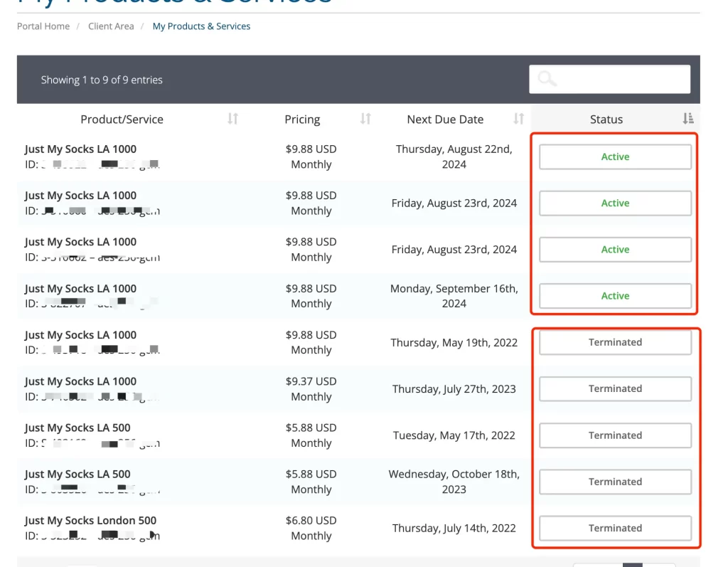Screen dimensions: 728x567
Task: Click the Wednesday, October 18th, 2023 date cell
Action: [x=454, y=482]
